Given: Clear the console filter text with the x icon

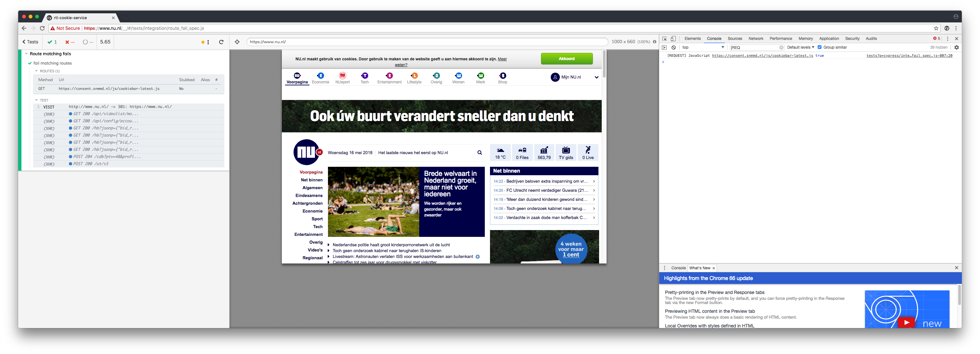Looking at the screenshot, I should 781,47.
